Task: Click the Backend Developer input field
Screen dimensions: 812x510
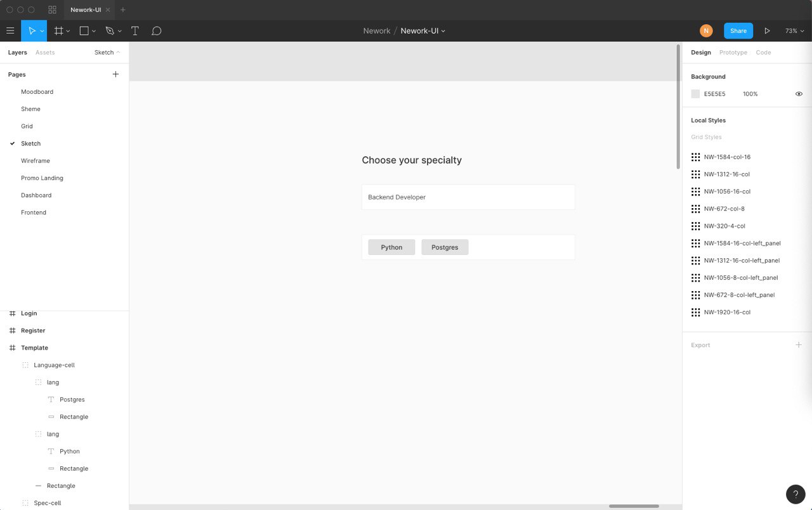Action: [x=468, y=197]
